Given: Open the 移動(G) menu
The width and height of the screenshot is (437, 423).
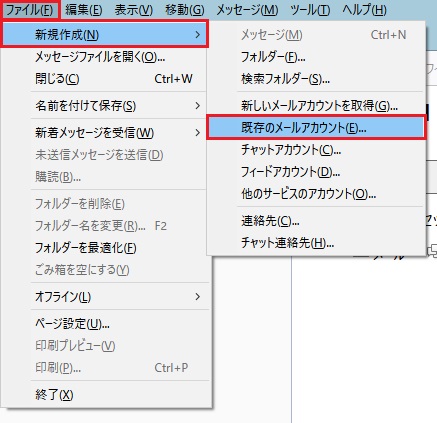Looking at the screenshot, I should tap(185, 10).
